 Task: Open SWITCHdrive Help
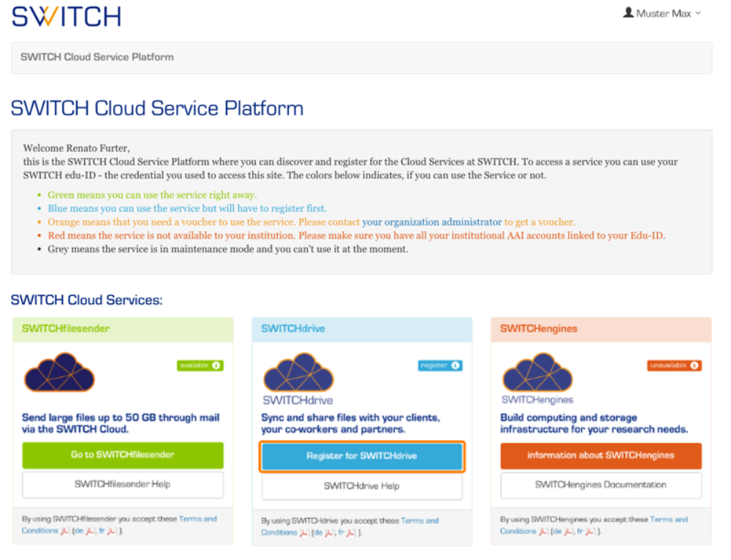(x=362, y=486)
